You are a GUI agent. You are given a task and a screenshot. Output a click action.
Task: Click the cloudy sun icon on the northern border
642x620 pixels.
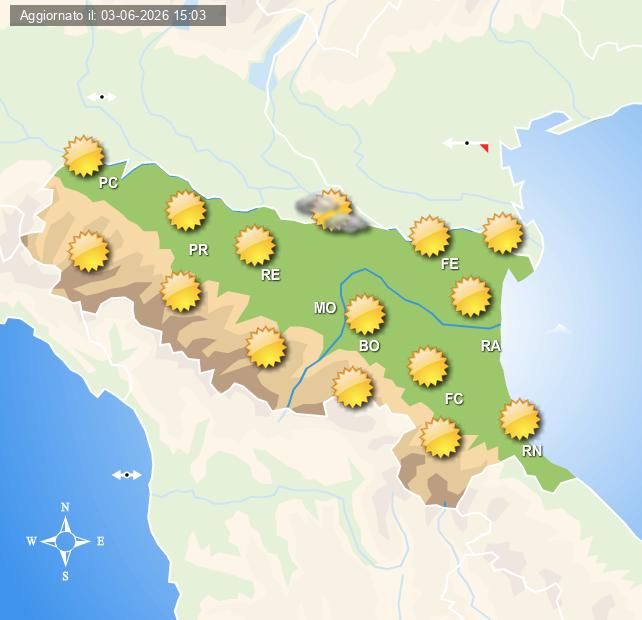click(331, 210)
